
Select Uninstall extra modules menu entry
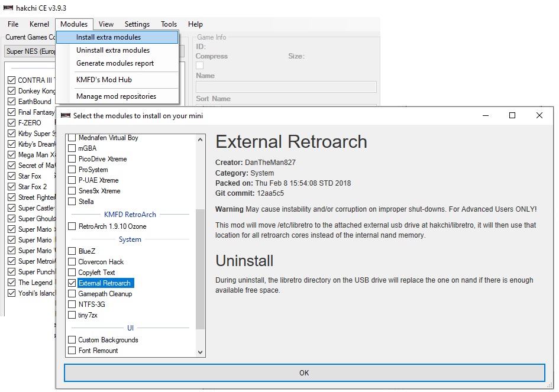click(x=112, y=50)
